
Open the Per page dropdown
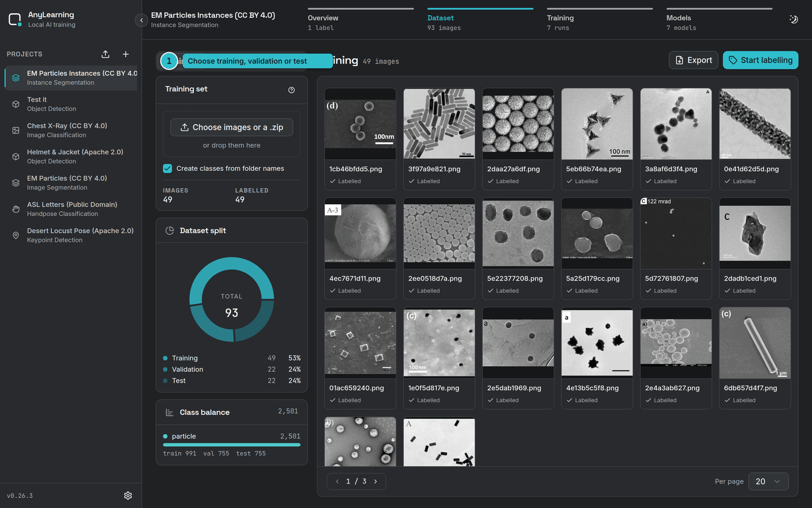[x=768, y=482]
